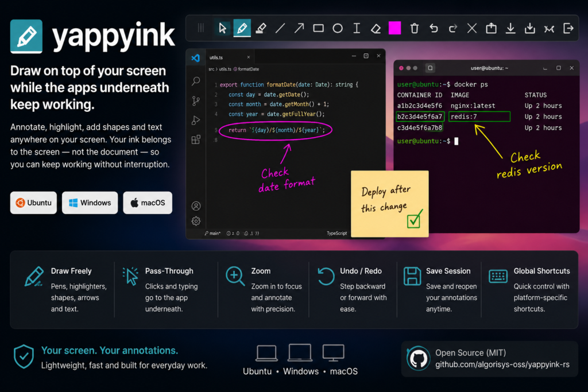588x392 pixels.
Task: Click the save-to-tray icon
Action: [x=530, y=28]
